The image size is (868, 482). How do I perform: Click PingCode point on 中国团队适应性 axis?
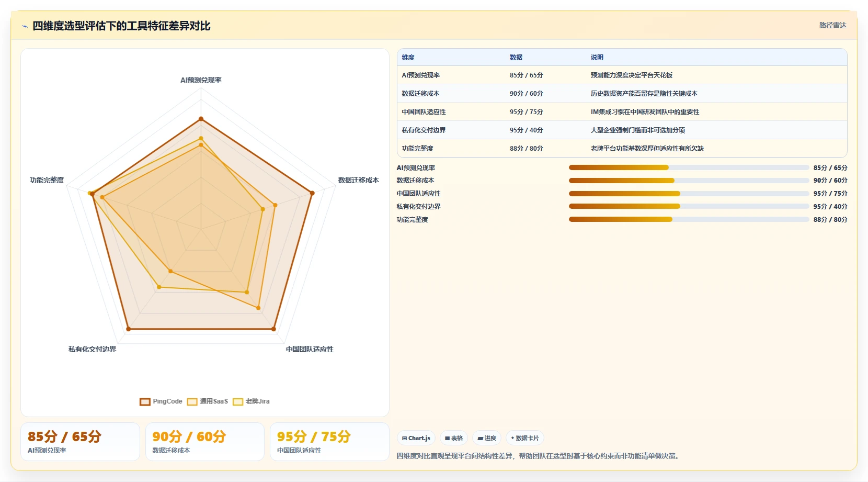click(273, 329)
